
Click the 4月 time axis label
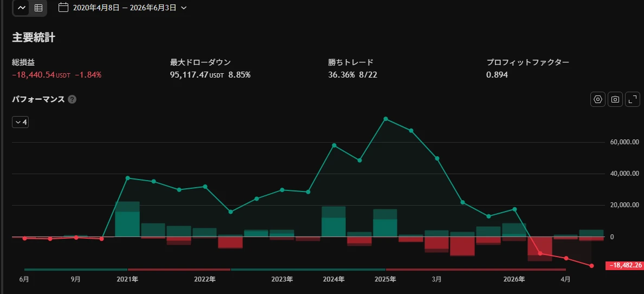pos(565,279)
